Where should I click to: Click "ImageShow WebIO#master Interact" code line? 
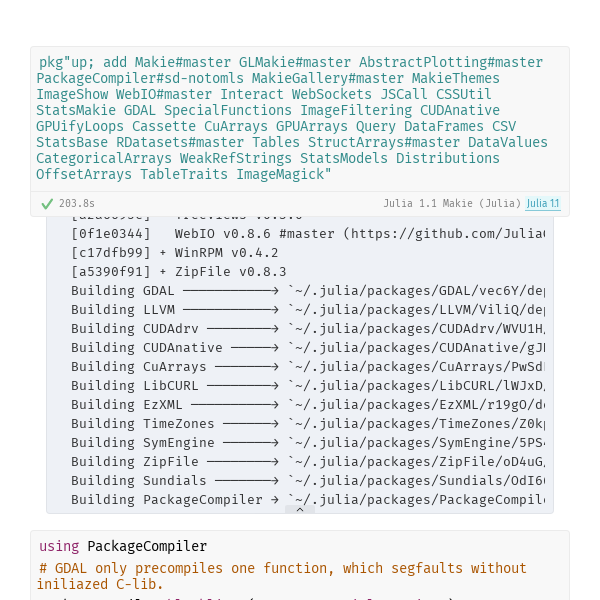[264, 94]
